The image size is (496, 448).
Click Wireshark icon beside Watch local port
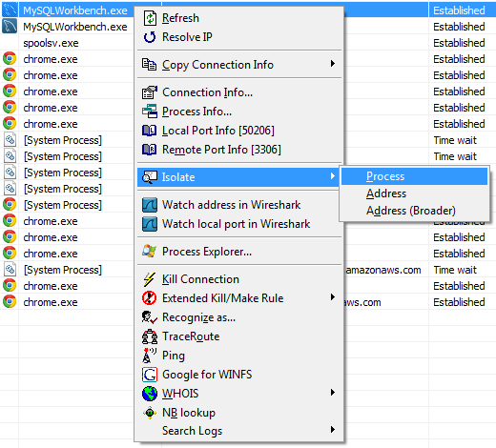(x=150, y=224)
